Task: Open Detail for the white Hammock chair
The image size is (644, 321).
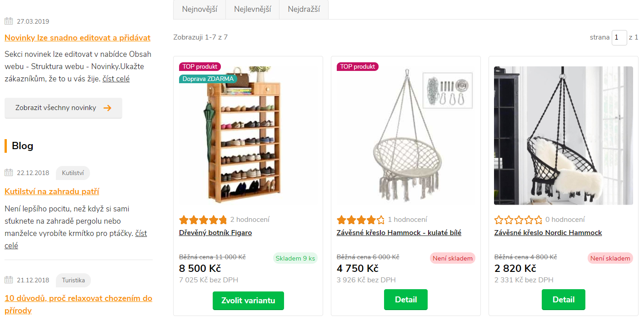Action: [405, 300]
